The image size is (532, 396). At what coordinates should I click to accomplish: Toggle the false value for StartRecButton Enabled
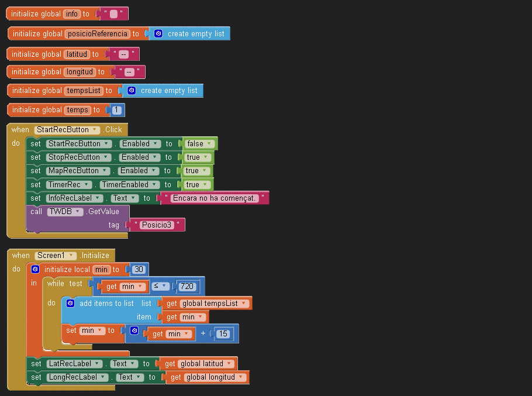pyautogui.click(x=199, y=144)
